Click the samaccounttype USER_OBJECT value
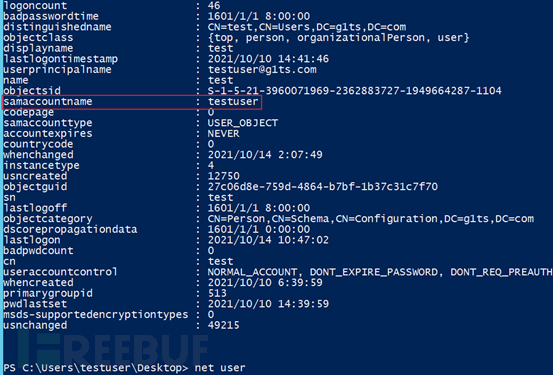This screenshot has height=375, width=553. tap(243, 123)
